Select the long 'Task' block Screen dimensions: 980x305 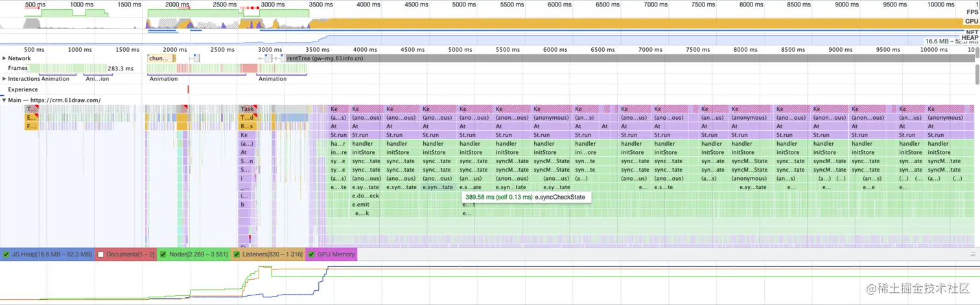click(246, 109)
